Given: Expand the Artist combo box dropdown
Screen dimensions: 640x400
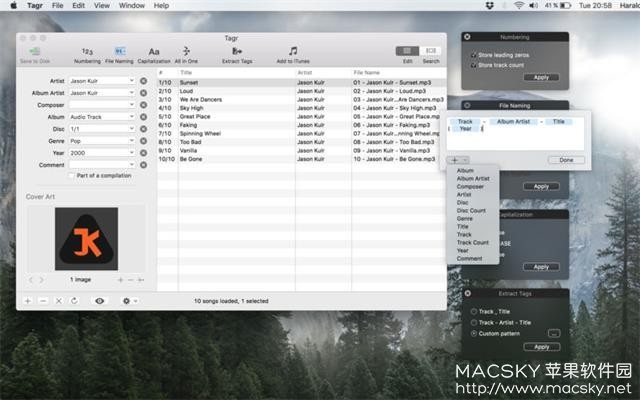Looking at the screenshot, I should coord(131,81).
